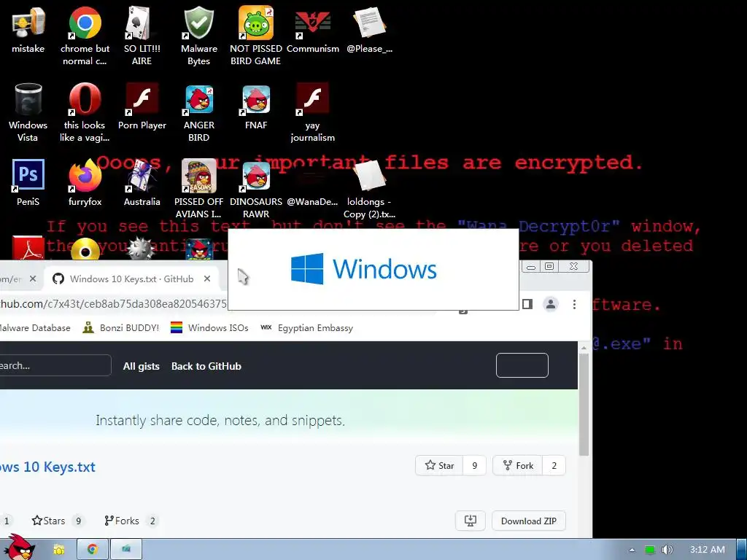Open 'Bonzi BUDDY!' bookmark
Viewport: 747px width, 560px height.
pyautogui.click(x=121, y=328)
